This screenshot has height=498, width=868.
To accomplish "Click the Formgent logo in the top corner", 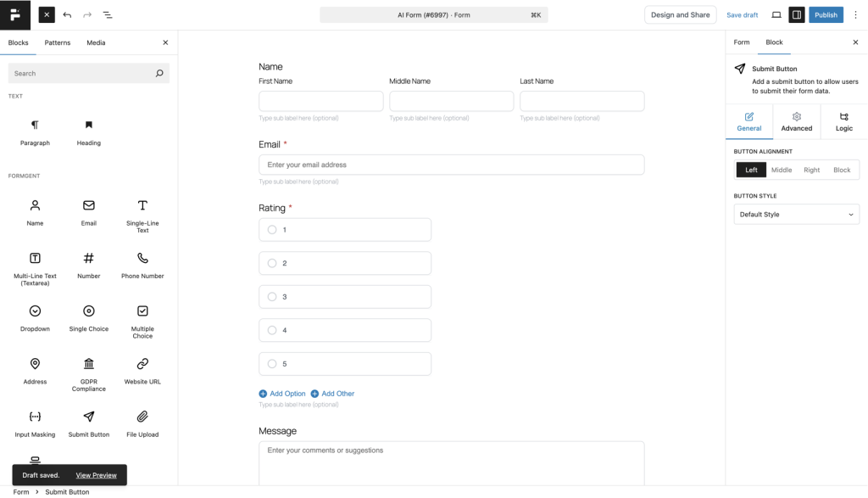I will coord(15,15).
